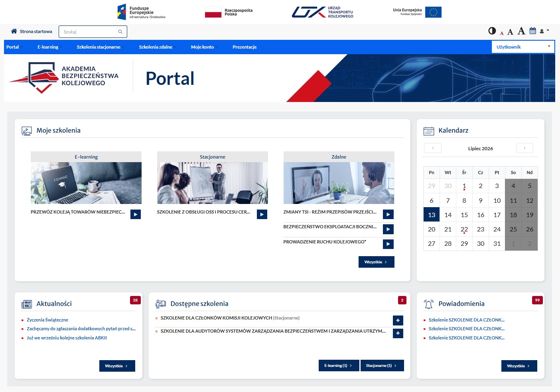Viewport: 560px width, 392px height.
Task: Launch the Zmiany TSI course play button
Action: pos(388,214)
